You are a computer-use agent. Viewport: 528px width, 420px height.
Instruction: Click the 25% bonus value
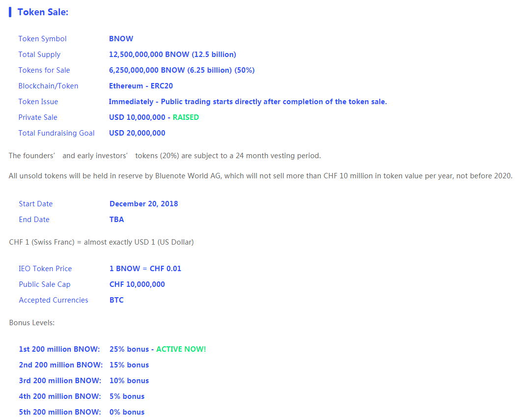pos(129,349)
